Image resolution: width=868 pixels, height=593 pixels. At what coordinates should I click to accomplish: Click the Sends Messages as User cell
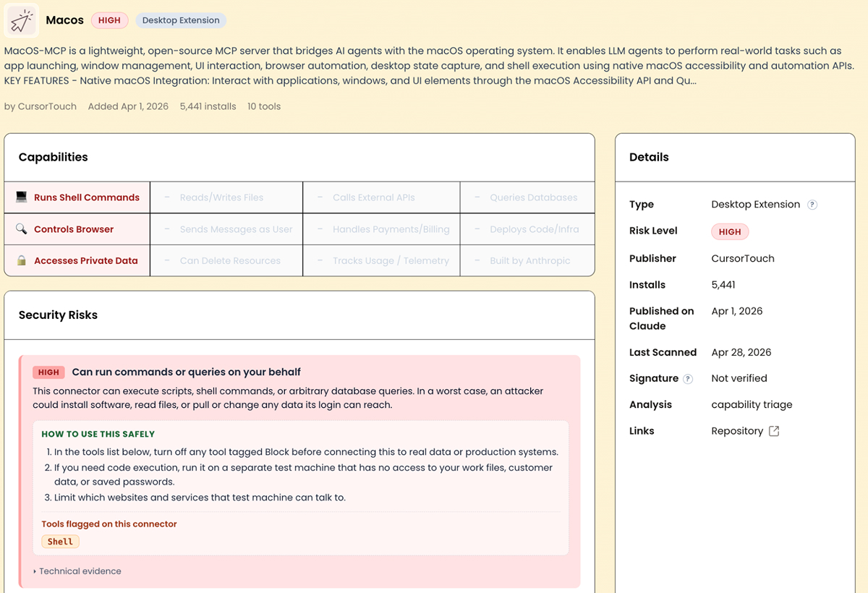coord(226,229)
